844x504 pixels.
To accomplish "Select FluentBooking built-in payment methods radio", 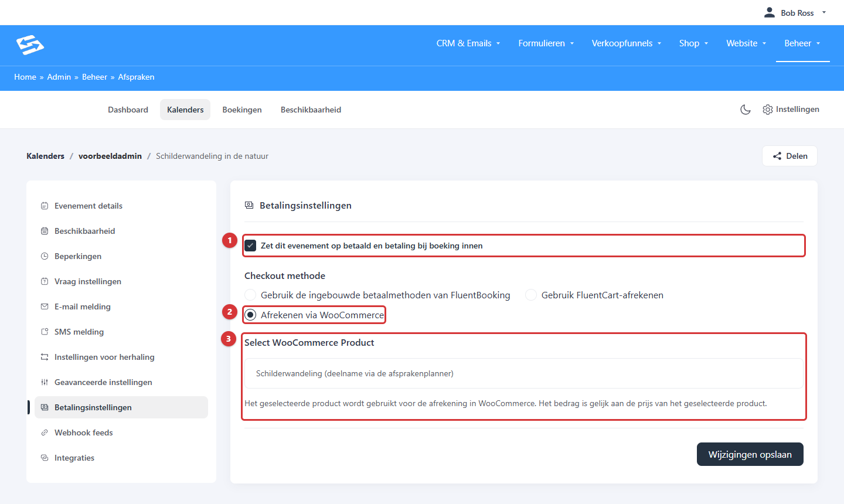I will coord(250,295).
